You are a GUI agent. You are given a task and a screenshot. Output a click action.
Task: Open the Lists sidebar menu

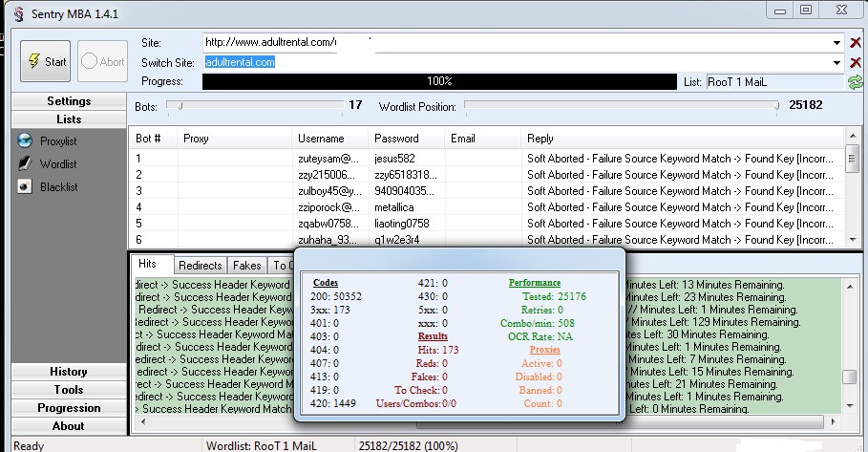click(69, 119)
